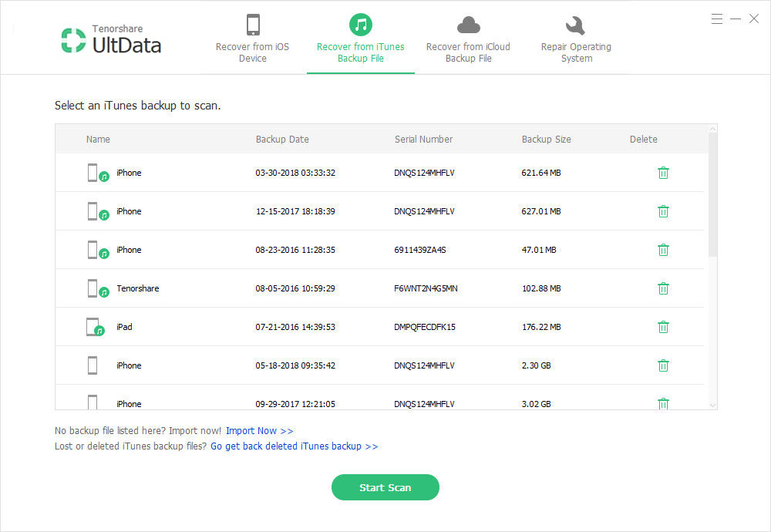Sort by the Serial Number column header
The height and width of the screenshot is (532, 771).
423,139
